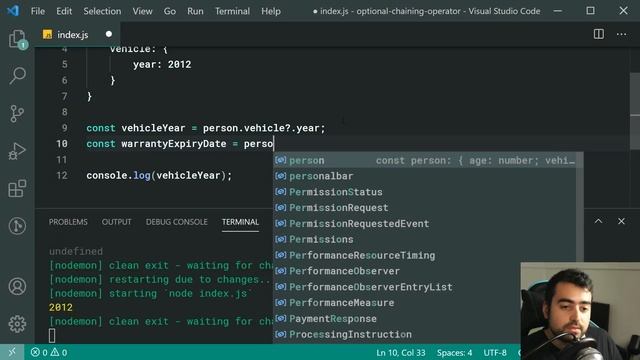Click the Split Editor icon

598,34
